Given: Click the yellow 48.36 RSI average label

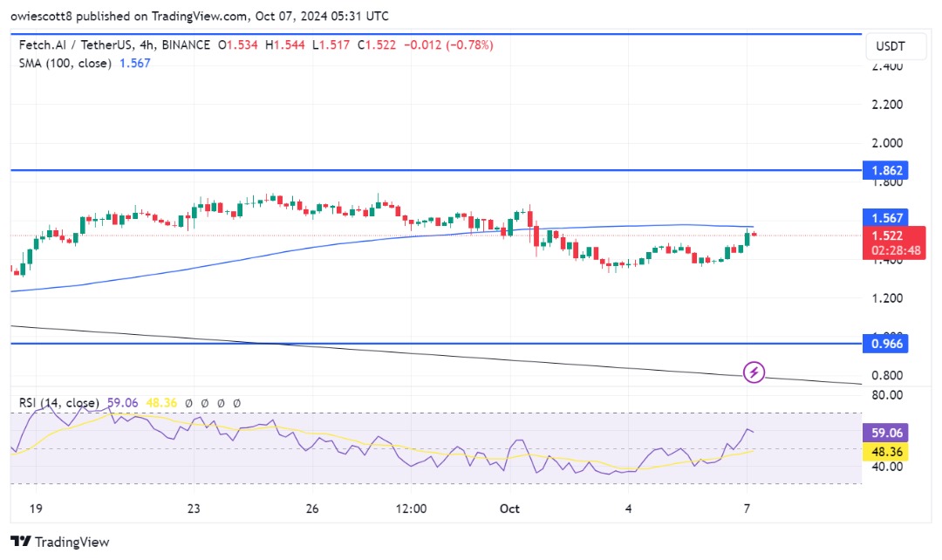Looking at the screenshot, I should point(887,451).
